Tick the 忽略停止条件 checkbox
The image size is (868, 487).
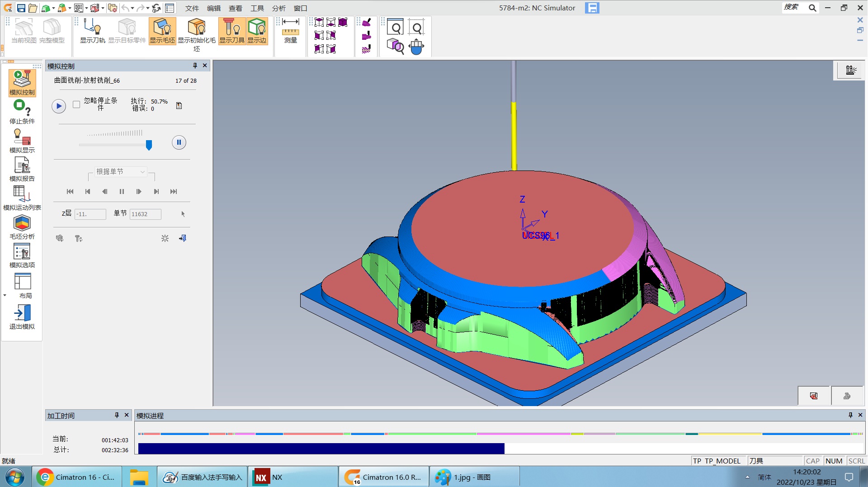pyautogui.click(x=76, y=104)
